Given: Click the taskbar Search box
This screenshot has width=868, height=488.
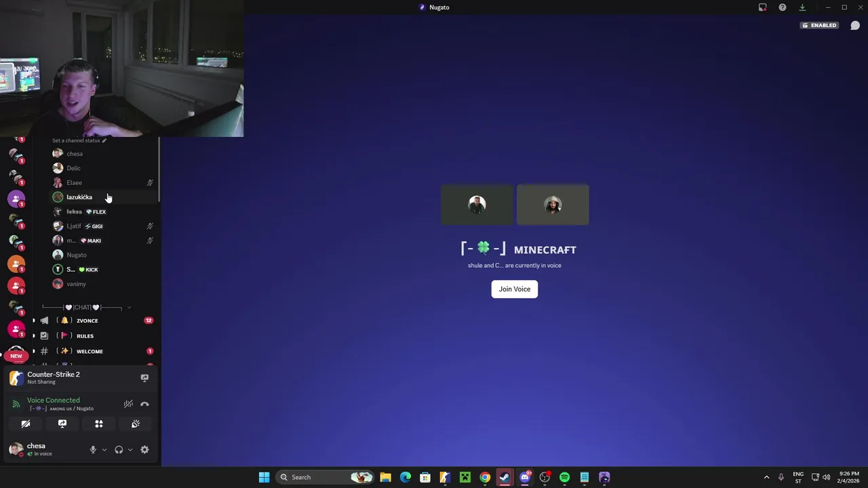Looking at the screenshot, I should (x=325, y=477).
